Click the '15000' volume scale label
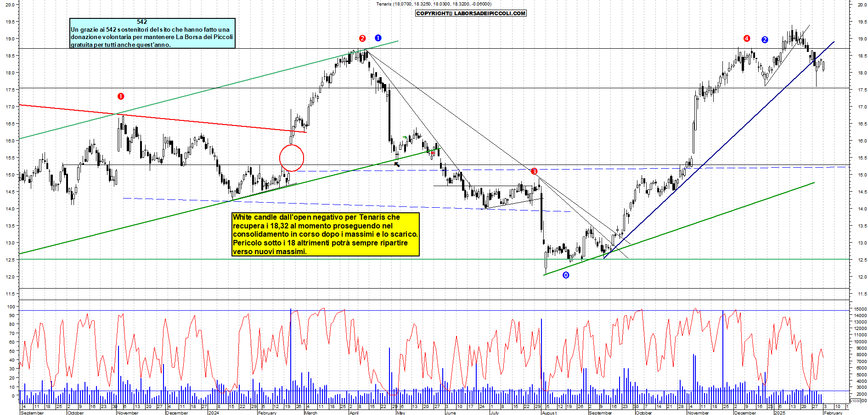The image size is (868, 415). (860, 309)
